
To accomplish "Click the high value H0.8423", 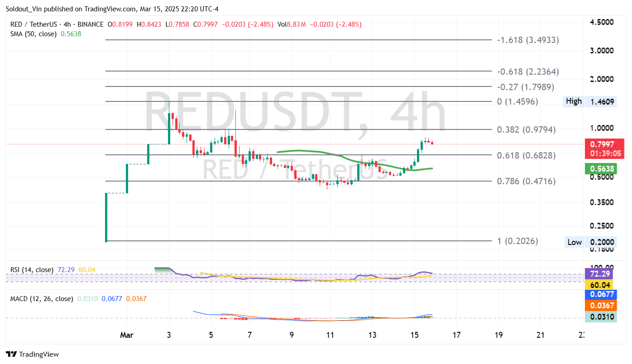I will [148, 24].
